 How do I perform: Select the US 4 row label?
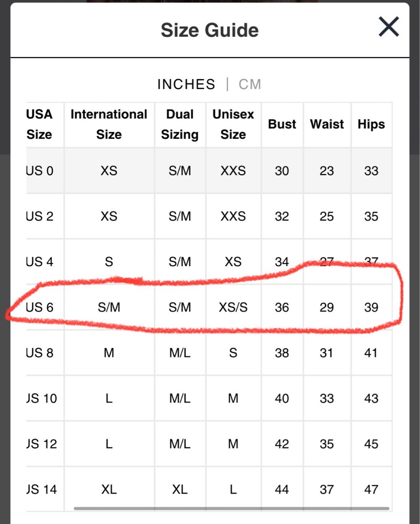(x=40, y=261)
